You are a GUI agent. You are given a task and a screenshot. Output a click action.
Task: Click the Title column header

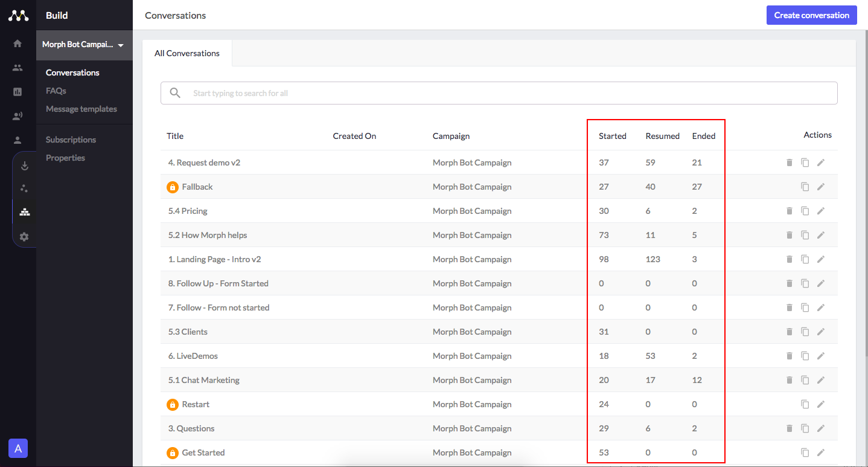tap(175, 136)
